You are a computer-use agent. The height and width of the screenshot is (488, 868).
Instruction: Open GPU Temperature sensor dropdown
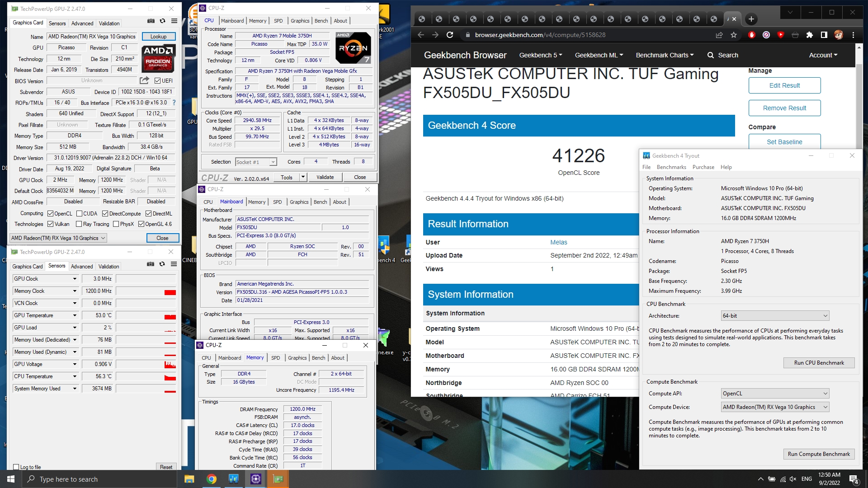(x=75, y=315)
